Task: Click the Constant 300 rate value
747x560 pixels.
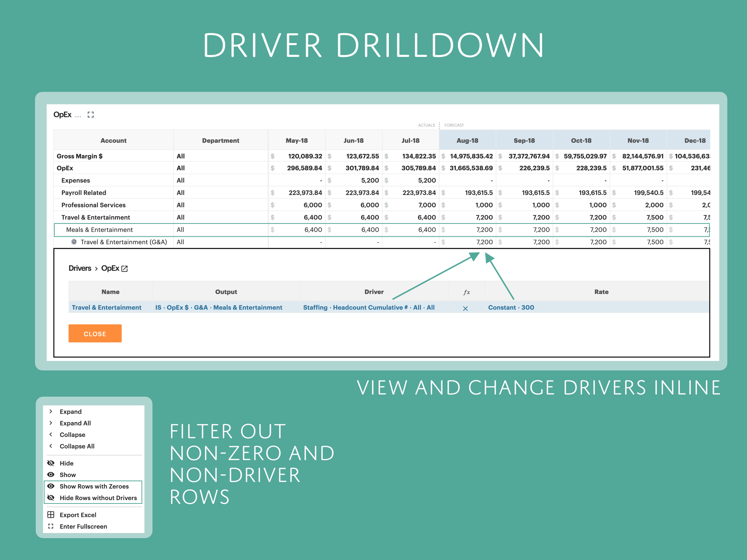Action: pyautogui.click(x=511, y=307)
